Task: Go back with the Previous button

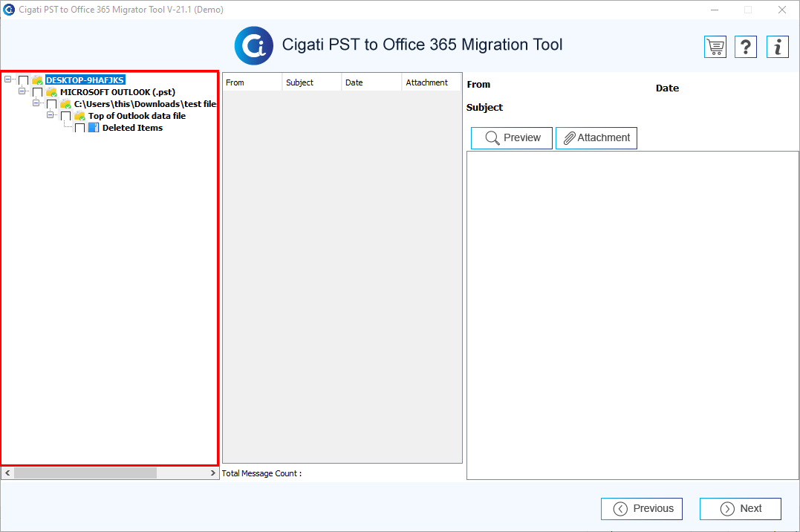Action: click(642, 509)
